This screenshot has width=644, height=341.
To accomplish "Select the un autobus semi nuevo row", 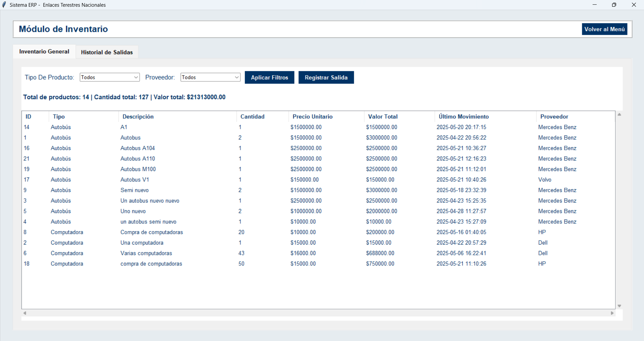I will click(318, 222).
